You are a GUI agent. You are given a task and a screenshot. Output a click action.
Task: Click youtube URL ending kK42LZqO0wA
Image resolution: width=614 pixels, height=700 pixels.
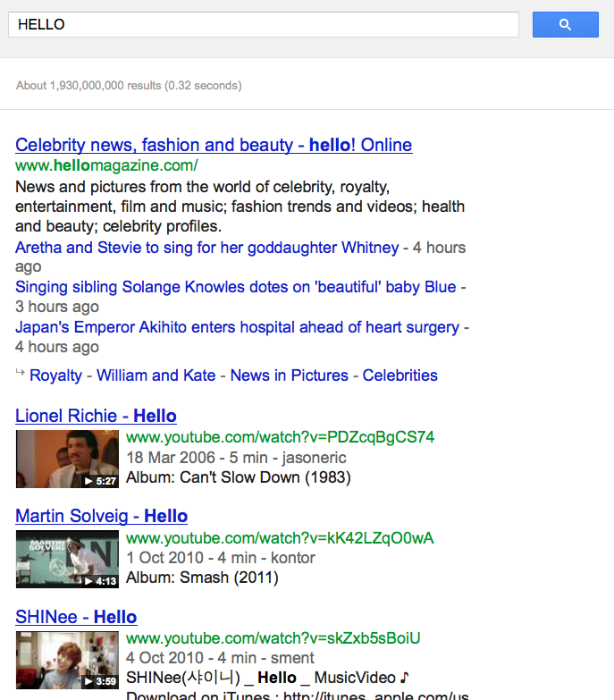tap(280, 538)
